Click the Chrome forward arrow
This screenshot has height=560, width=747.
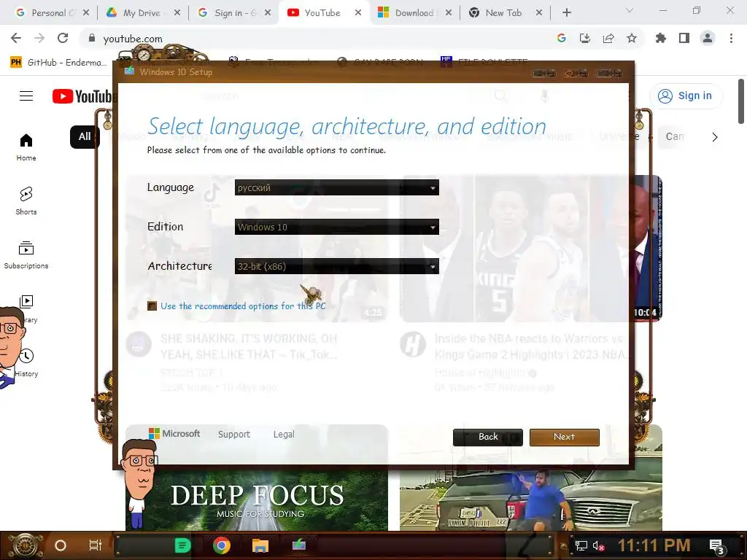(39, 38)
